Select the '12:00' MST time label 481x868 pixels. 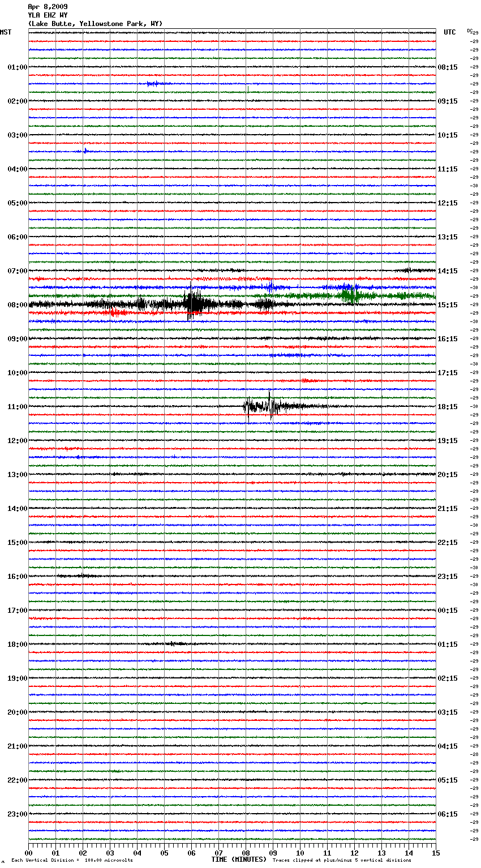point(18,441)
